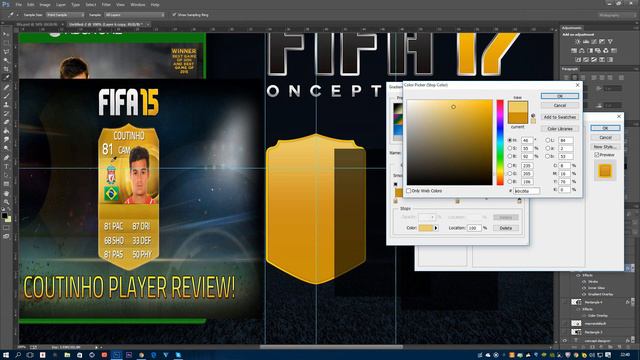Toggle visibility of bottom layer eye icon
The width and height of the screenshot is (640, 360).
click(x=565, y=340)
